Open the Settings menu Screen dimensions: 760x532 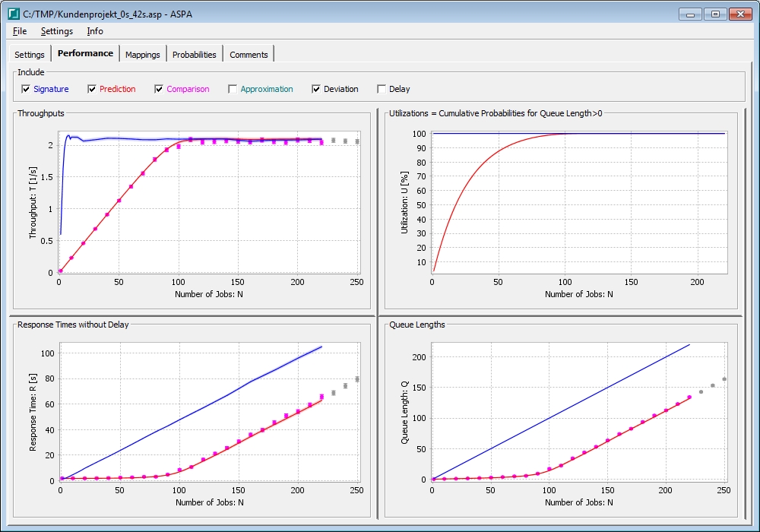pos(57,31)
